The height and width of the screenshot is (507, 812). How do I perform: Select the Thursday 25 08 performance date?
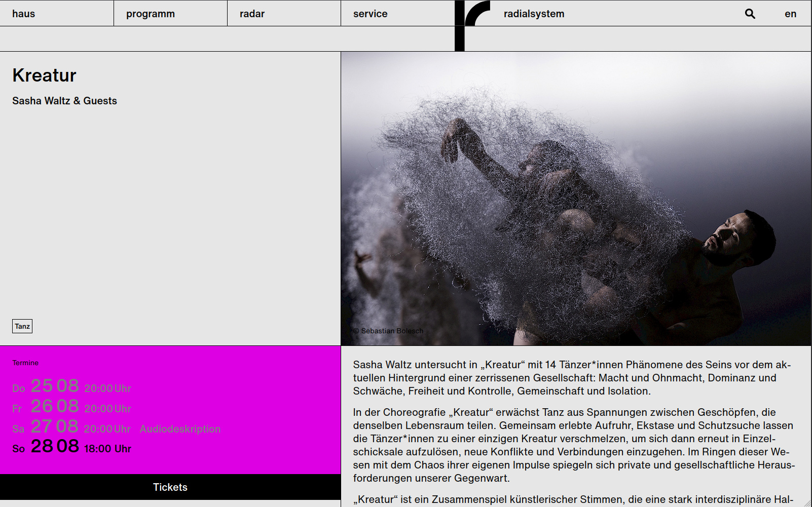tap(71, 387)
